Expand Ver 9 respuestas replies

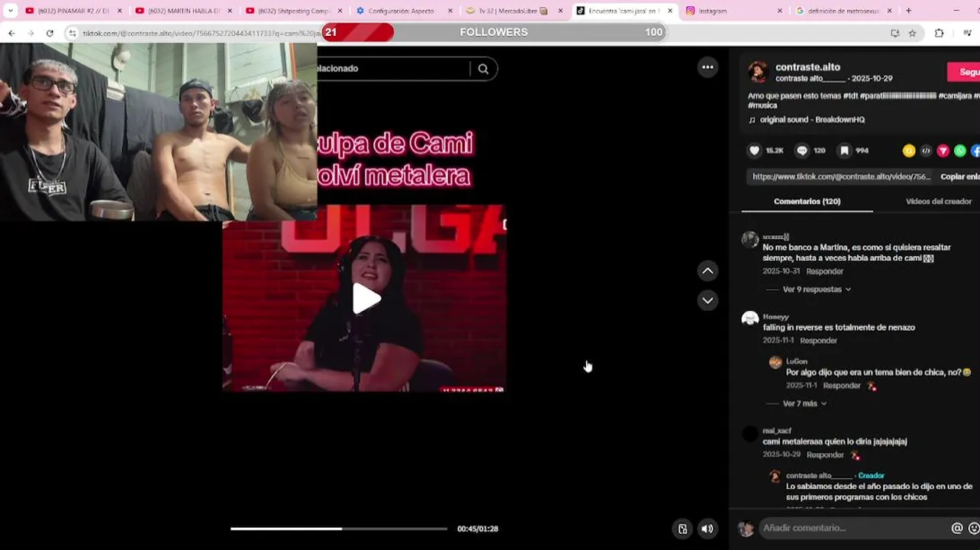[817, 290]
